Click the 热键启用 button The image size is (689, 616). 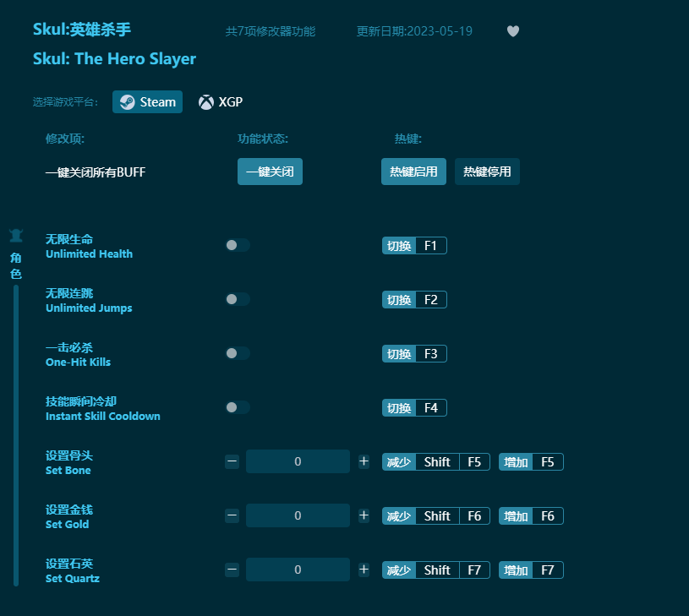coord(413,171)
